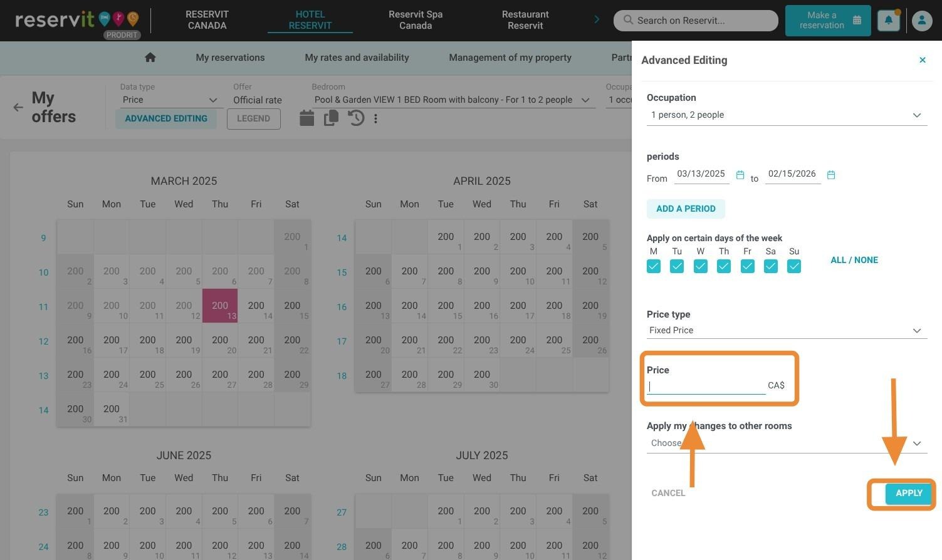Focus the Price input field
The image size is (942, 560).
[706, 386]
